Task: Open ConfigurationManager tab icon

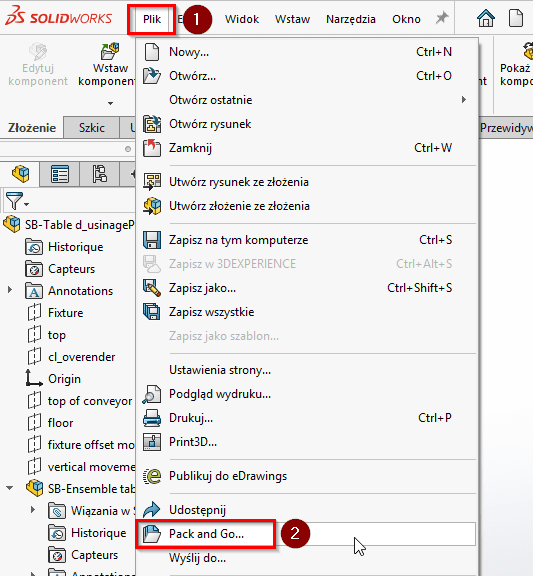Action: click(x=99, y=174)
